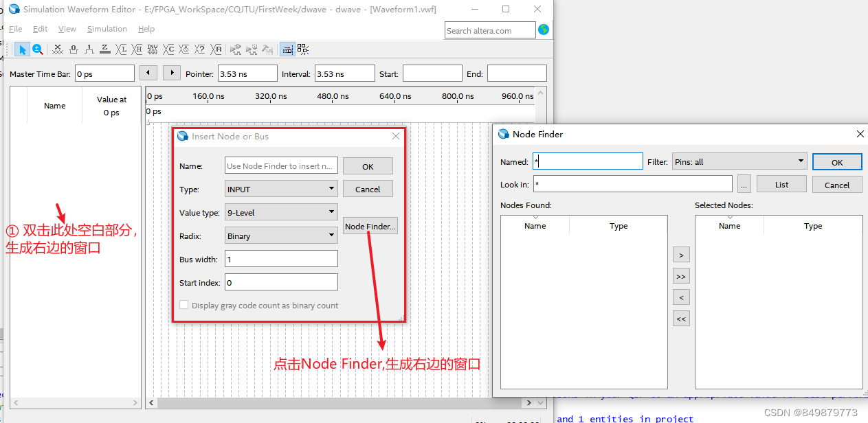Open the Count Value (C) tool
Screen dimensions: 868x423
(169, 49)
